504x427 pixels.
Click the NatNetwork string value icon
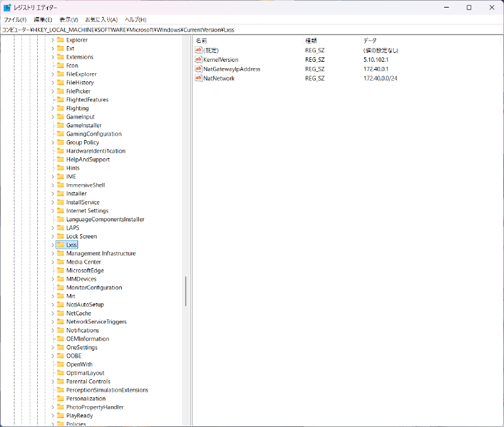point(198,78)
